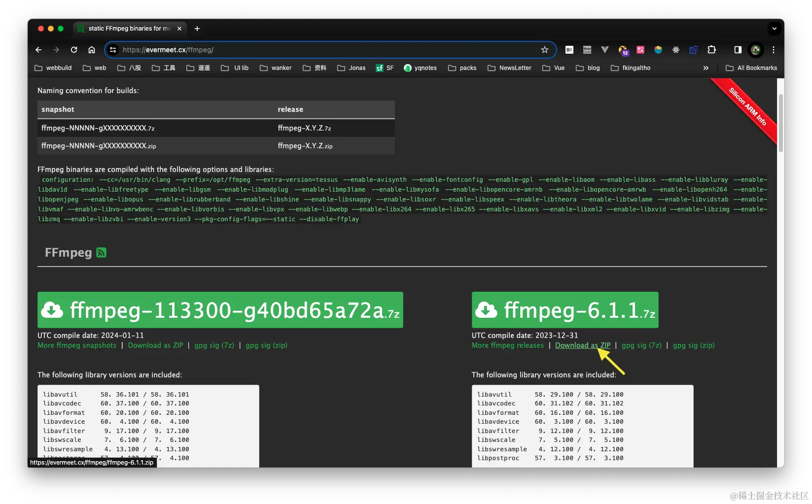Expand the tab search dropdown
The image size is (812, 504).
(x=774, y=29)
